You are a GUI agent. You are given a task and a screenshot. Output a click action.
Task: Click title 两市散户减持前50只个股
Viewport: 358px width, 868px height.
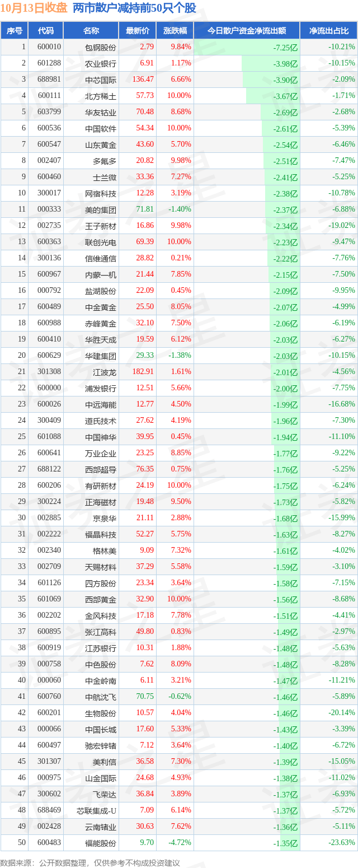(x=134, y=8)
